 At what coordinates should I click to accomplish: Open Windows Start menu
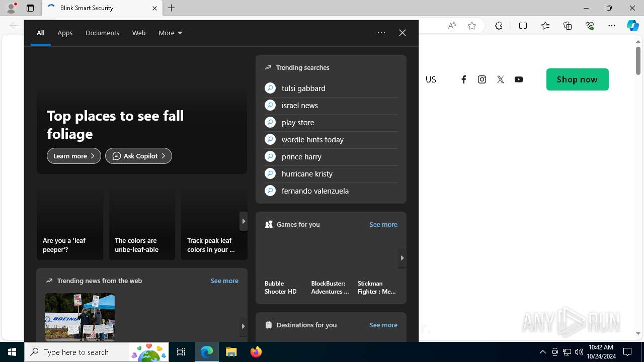(x=12, y=352)
